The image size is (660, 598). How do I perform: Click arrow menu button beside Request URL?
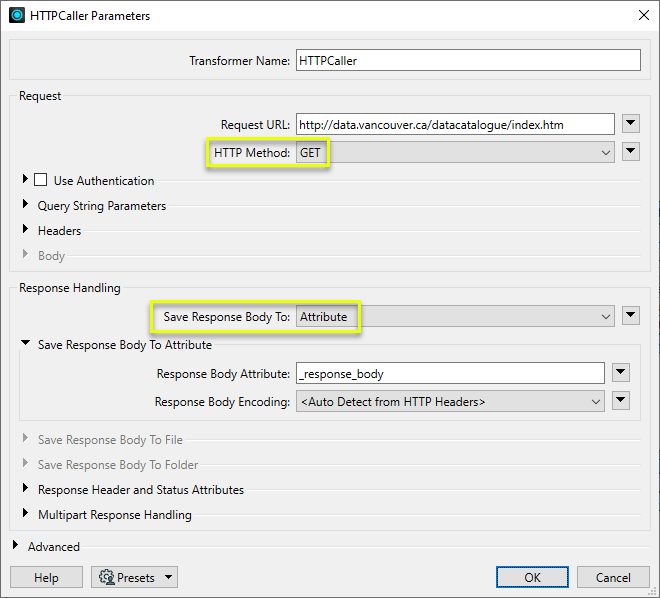click(x=630, y=124)
